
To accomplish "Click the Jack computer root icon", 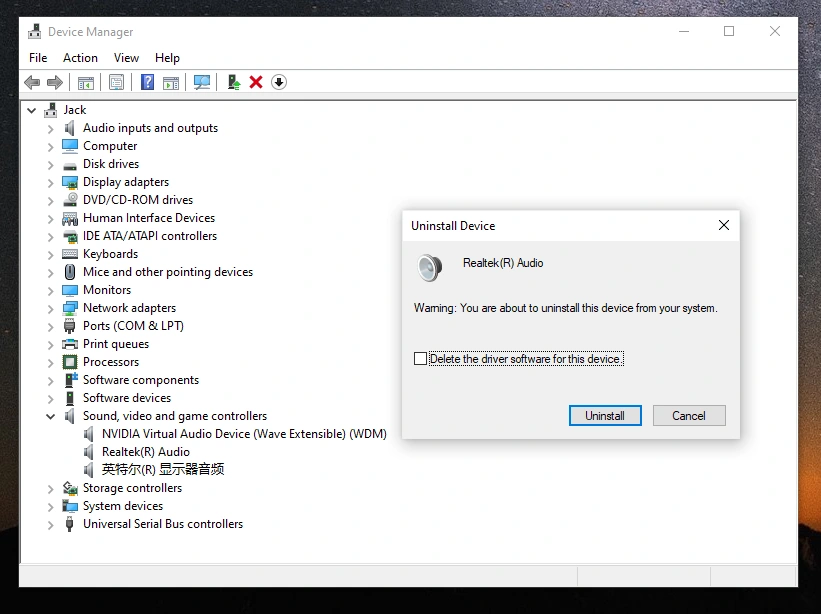I will tap(51, 110).
